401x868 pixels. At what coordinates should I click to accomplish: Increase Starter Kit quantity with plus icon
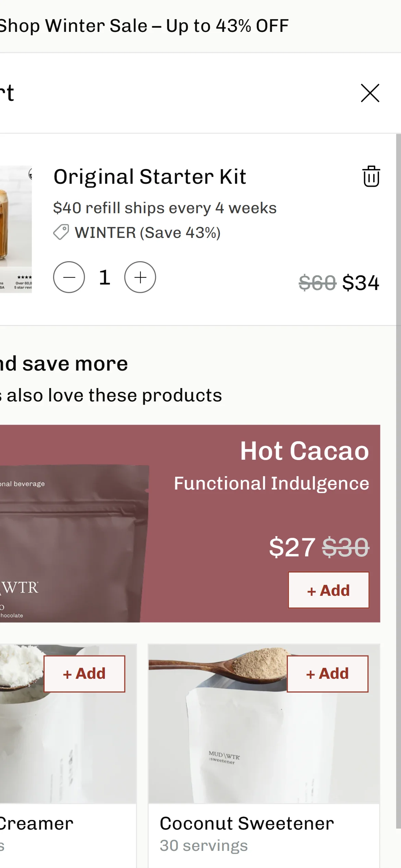pyautogui.click(x=140, y=277)
